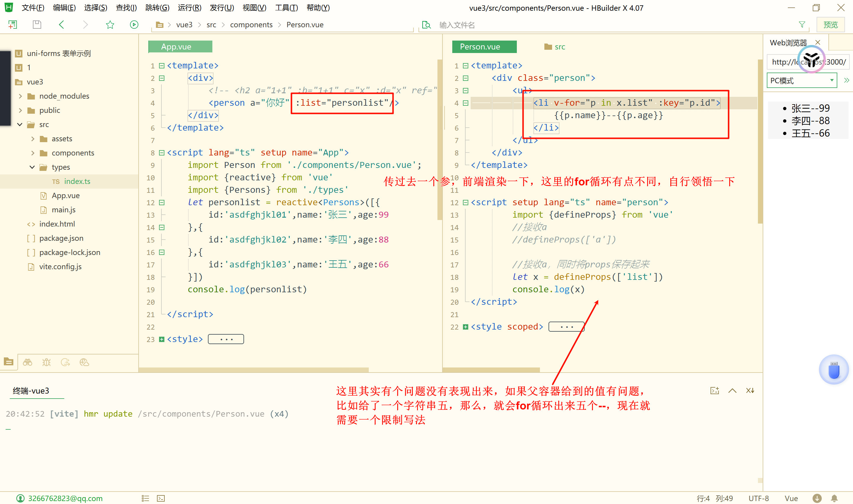This screenshot has height=504, width=853.
Task: Click the 预览 preview button
Action: 830,25
